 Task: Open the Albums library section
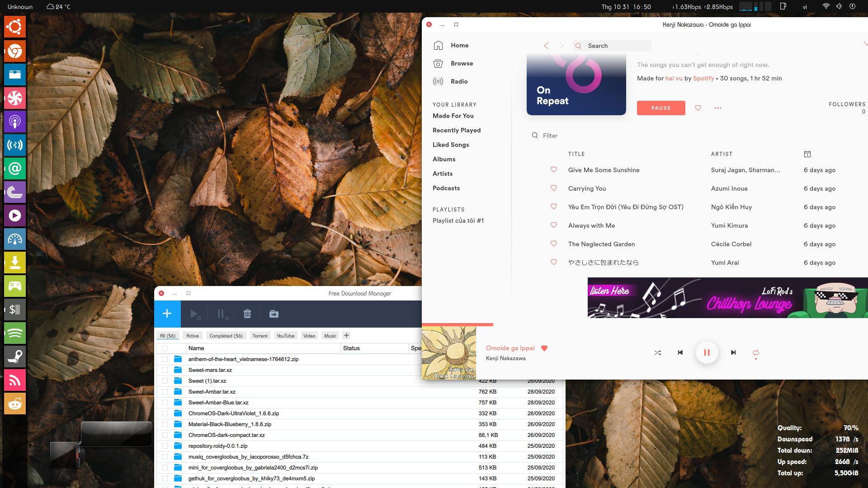click(444, 159)
